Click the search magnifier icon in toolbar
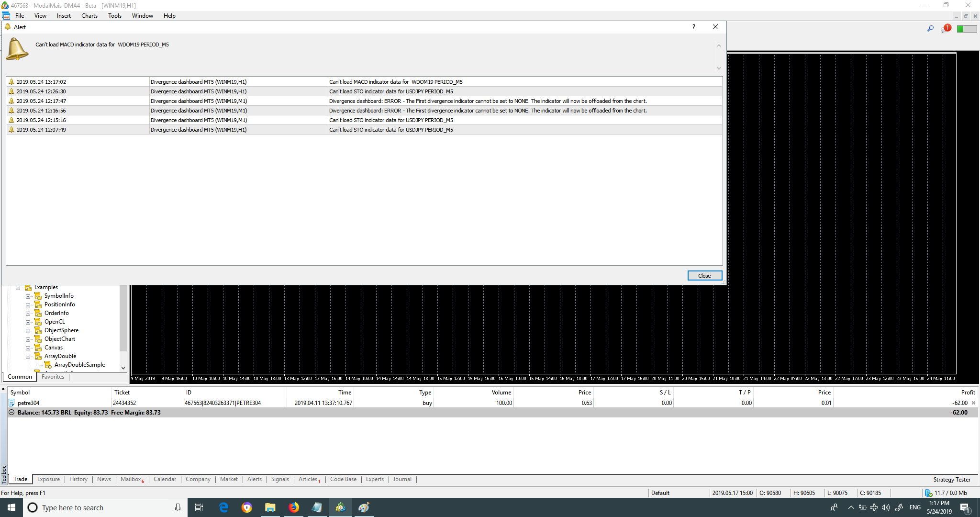The image size is (980, 517). click(930, 29)
